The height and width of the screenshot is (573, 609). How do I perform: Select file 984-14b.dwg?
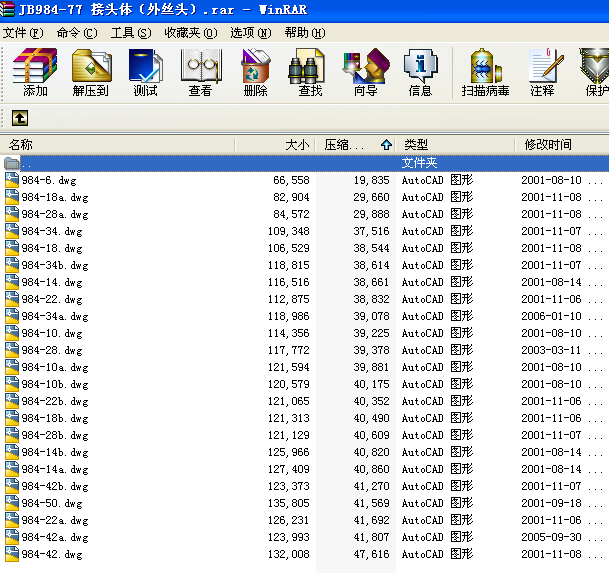55,452
